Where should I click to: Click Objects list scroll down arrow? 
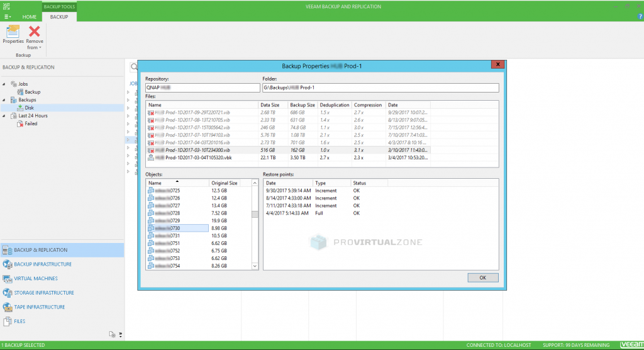(x=255, y=266)
